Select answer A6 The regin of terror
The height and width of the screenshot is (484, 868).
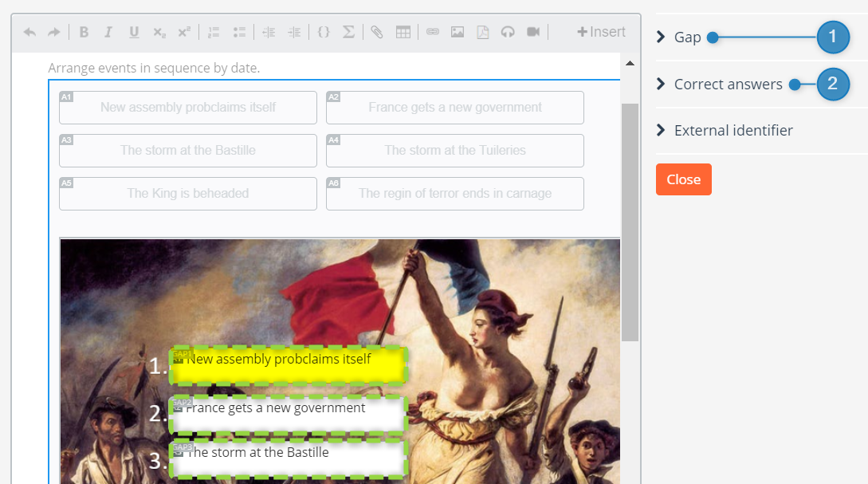[x=455, y=194]
